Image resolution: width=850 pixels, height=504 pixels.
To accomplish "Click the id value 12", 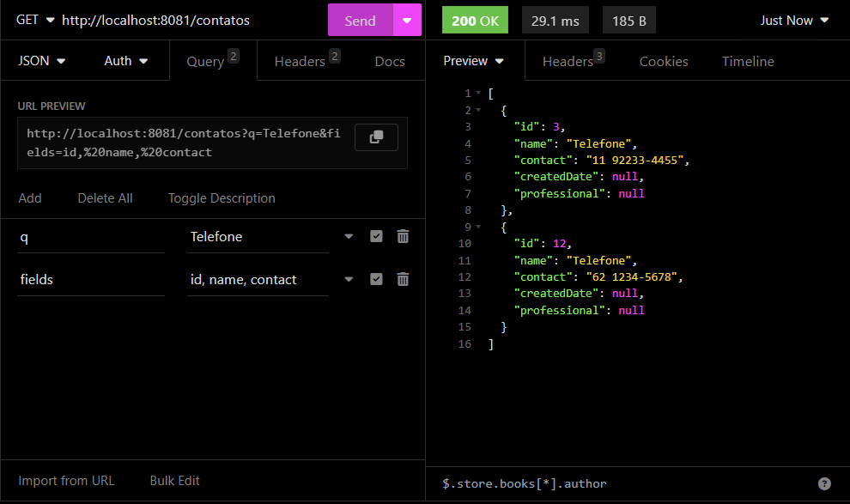I will [559, 243].
